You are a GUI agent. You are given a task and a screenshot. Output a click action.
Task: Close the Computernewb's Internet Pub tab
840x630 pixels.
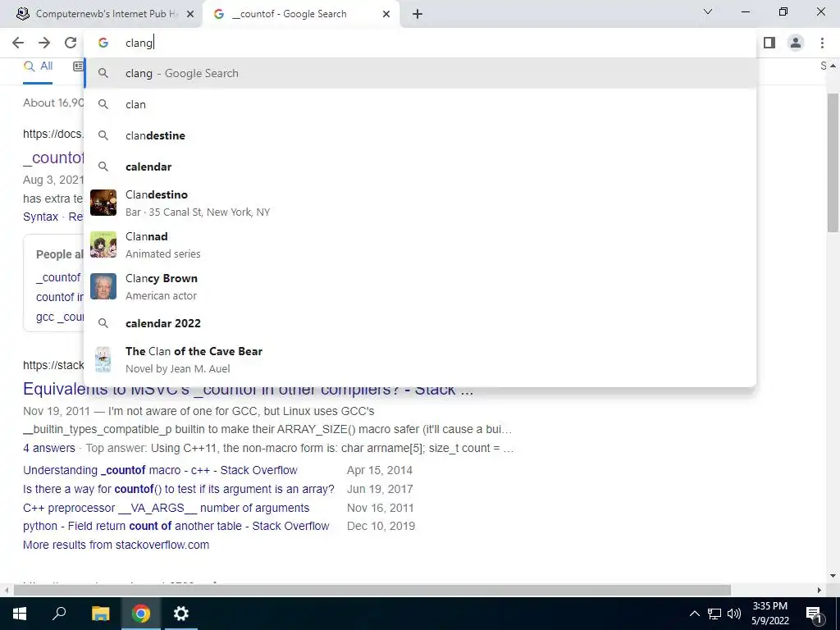coord(190,14)
